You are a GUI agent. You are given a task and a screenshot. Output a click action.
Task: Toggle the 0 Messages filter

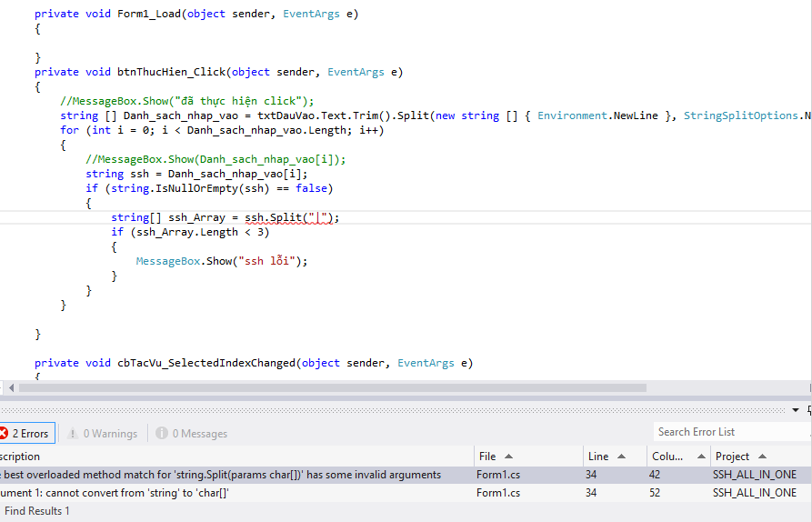pos(191,434)
